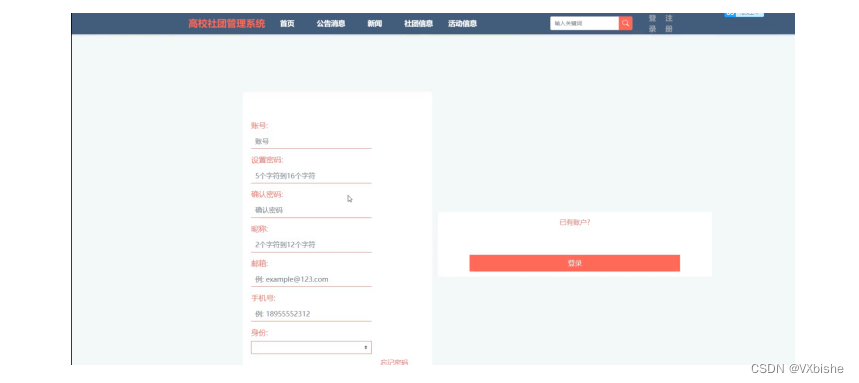
Task: Focus the 手机号 phone number field
Action: tap(311, 314)
